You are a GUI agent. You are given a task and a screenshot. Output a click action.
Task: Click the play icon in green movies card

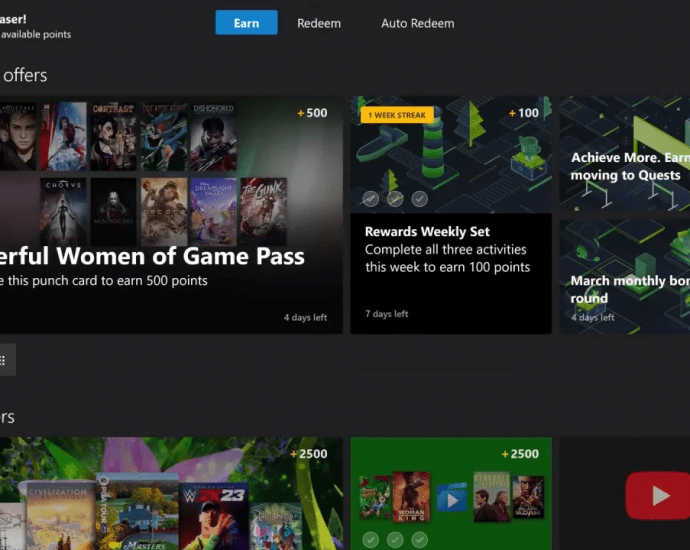tap(451, 498)
